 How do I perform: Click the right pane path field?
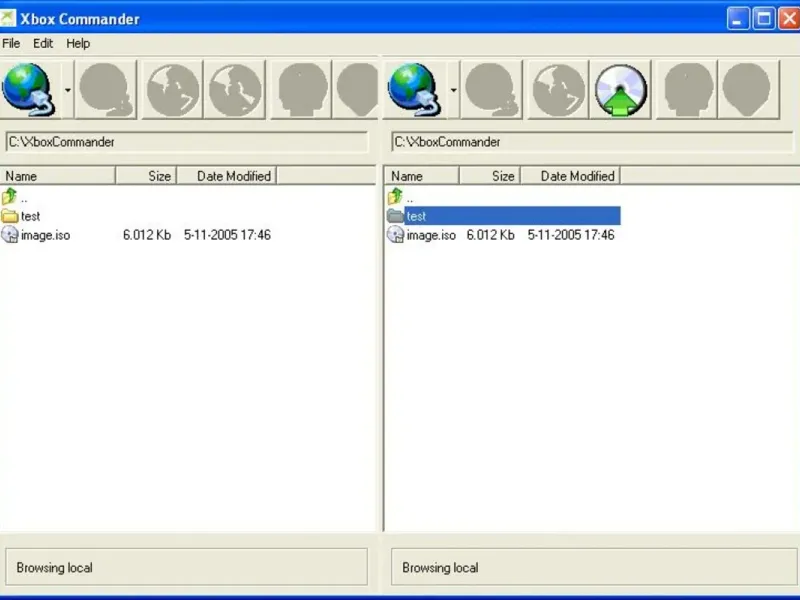592,142
